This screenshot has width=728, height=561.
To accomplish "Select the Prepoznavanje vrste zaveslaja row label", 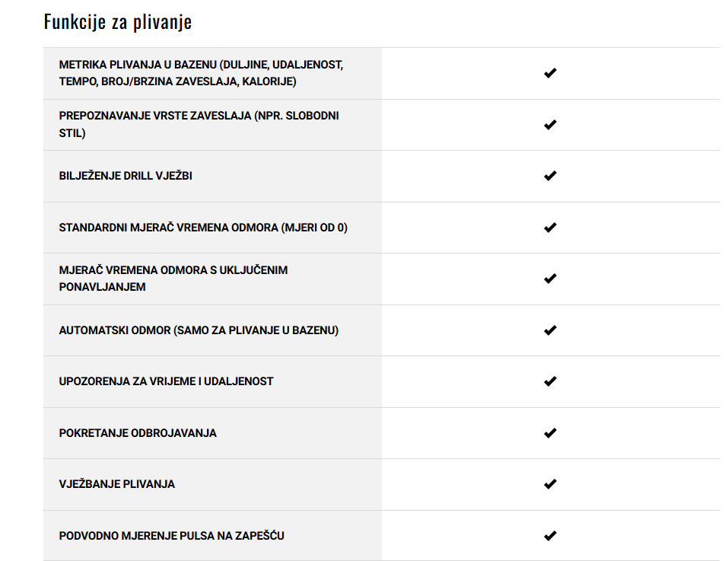I will tap(199, 125).
